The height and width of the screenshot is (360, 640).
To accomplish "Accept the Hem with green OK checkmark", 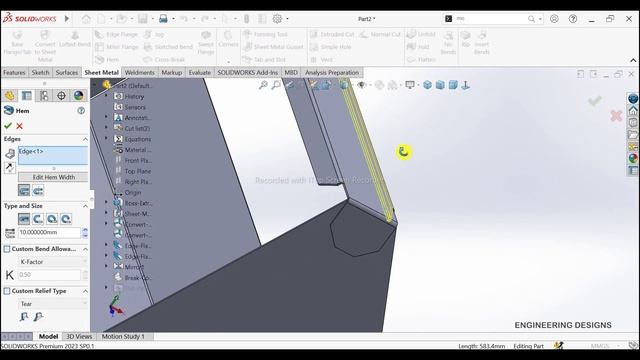I will click(x=7, y=126).
